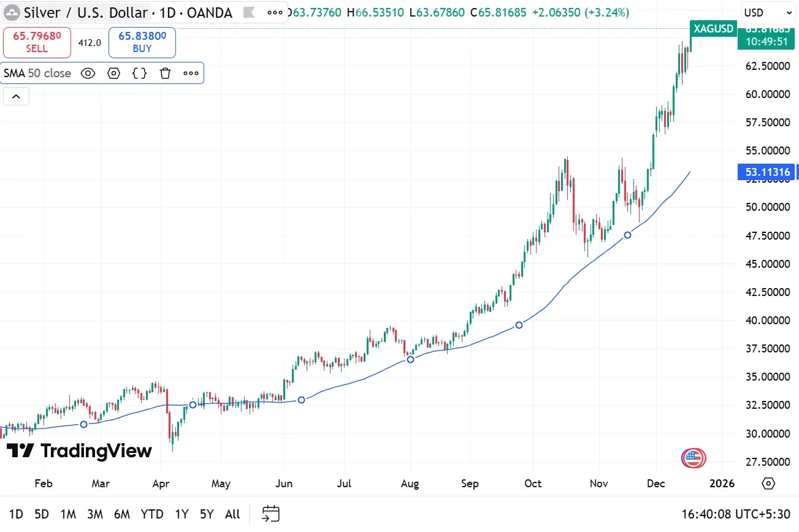
Task: Switch to the 1Y timeframe
Action: [181, 514]
